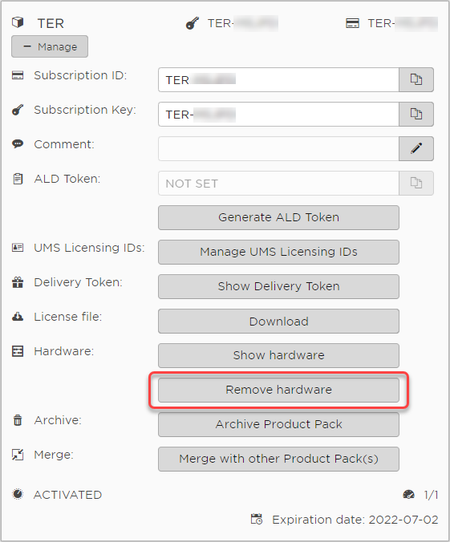Viewport: 450px width, 542px height.
Task: Copy the Subscription Key to clipboard
Action: click(416, 114)
